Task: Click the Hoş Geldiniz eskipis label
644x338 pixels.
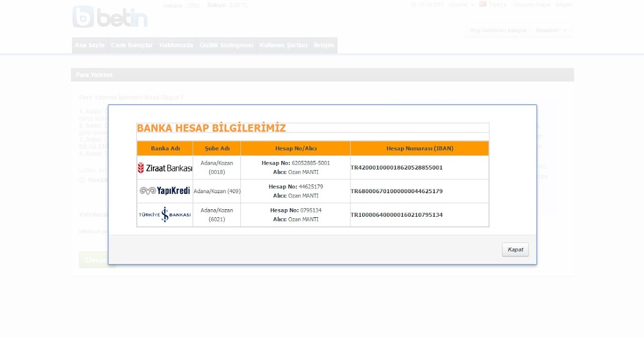Action: 498,31
